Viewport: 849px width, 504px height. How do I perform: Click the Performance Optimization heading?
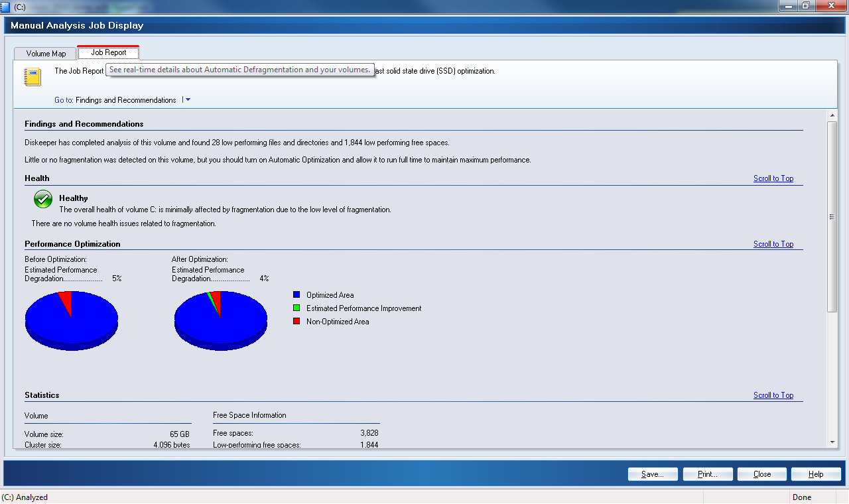coord(72,244)
